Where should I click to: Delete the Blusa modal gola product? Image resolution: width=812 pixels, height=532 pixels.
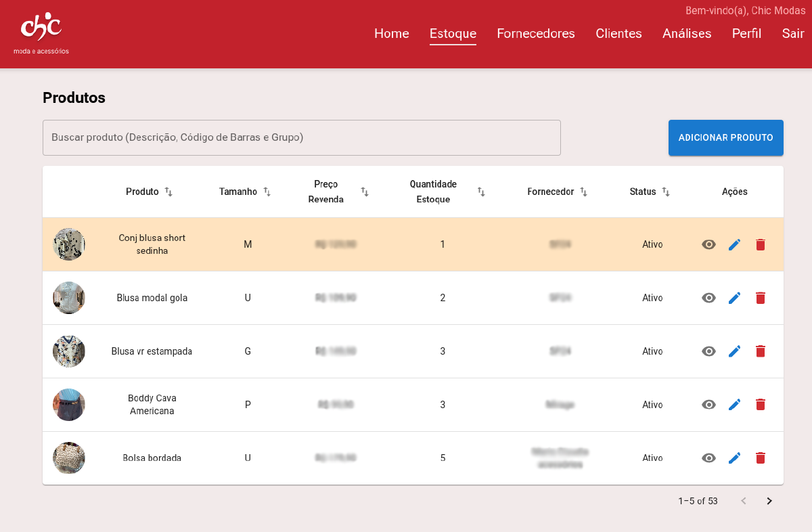tap(760, 298)
